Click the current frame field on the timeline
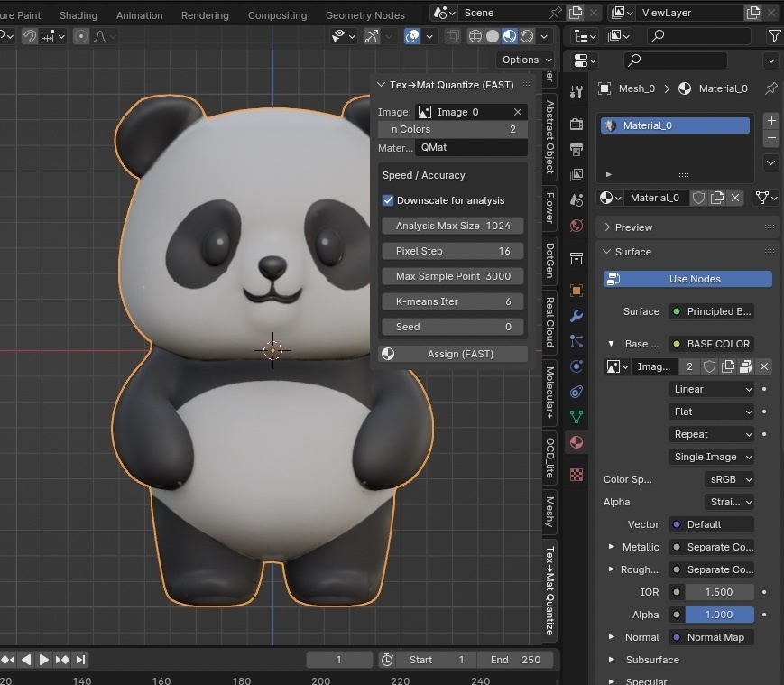 click(338, 660)
